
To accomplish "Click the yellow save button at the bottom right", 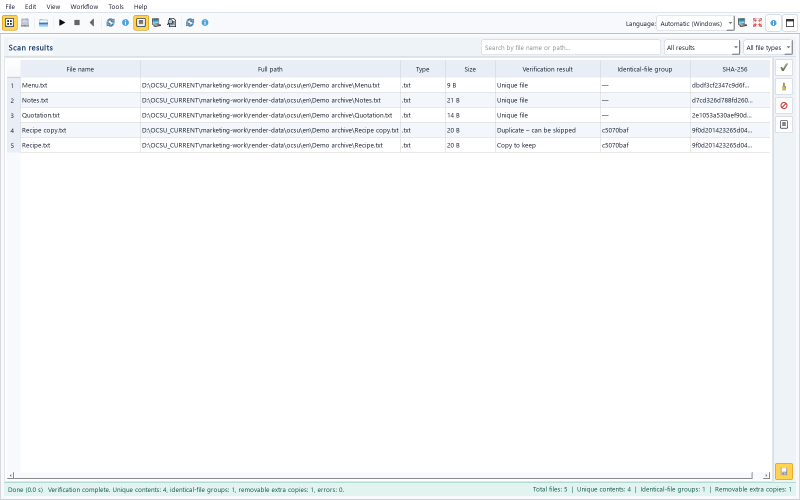I will (784, 471).
